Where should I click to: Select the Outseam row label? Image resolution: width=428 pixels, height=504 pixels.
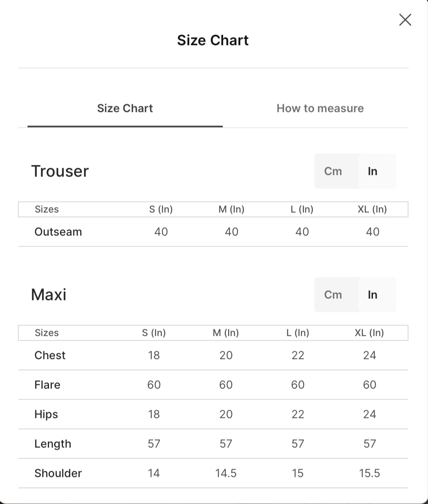click(x=58, y=232)
